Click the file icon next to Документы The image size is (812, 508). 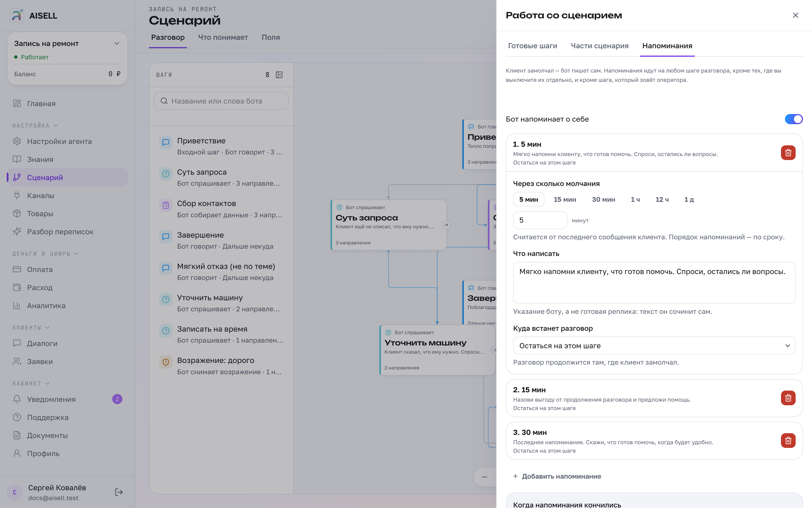pos(17,435)
